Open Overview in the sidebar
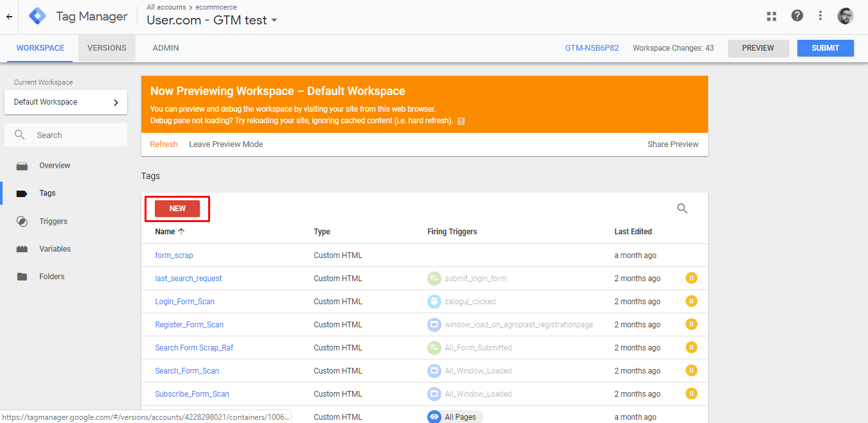Screen dimensions: 868x423 coord(55,166)
